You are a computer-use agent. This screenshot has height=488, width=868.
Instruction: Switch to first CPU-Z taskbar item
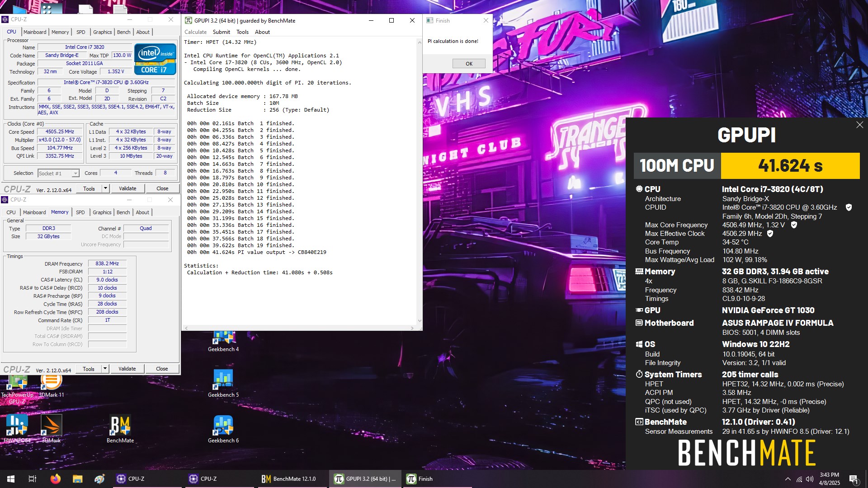(x=146, y=479)
